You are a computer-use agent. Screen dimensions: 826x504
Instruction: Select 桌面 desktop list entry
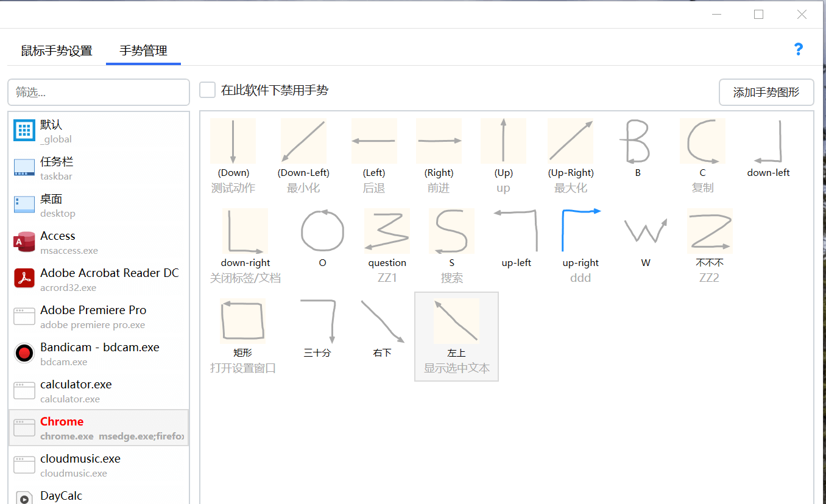pyautogui.click(x=99, y=205)
